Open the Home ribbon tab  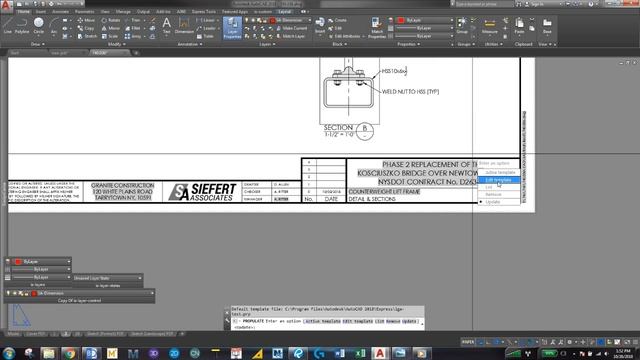pyautogui.click(x=23, y=12)
